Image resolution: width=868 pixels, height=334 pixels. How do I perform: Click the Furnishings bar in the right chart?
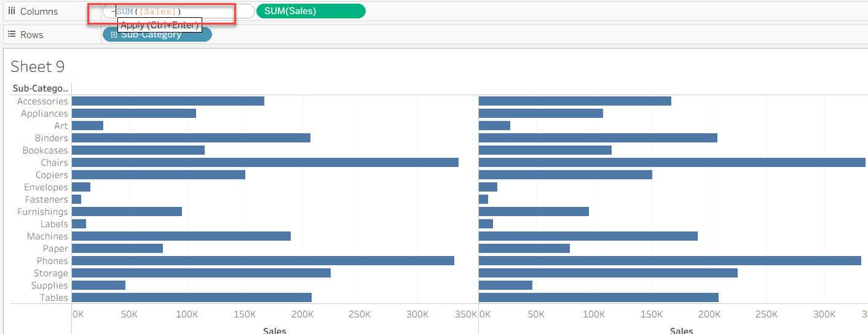pos(534,212)
